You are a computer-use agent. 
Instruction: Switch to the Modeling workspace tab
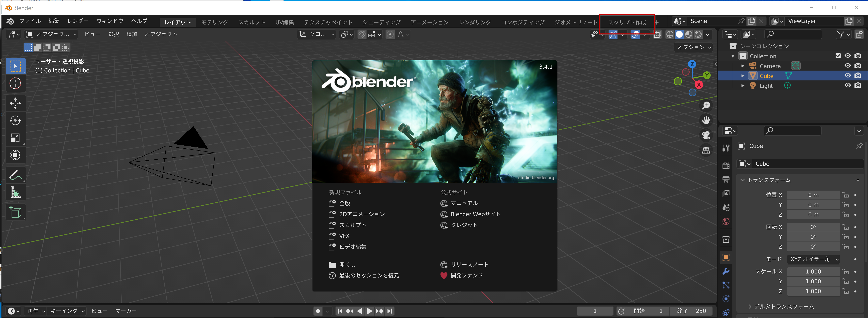(215, 22)
